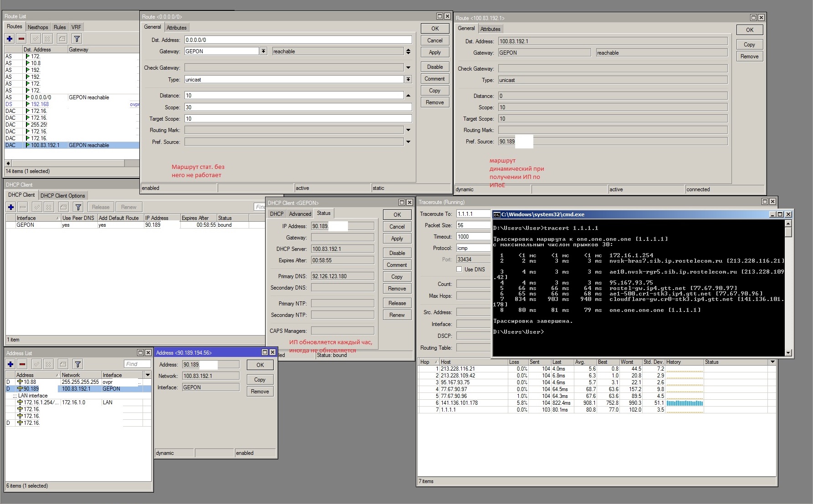Click address icon of 10.88 row
The height and width of the screenshot is (504, 813).
point(20,382)
